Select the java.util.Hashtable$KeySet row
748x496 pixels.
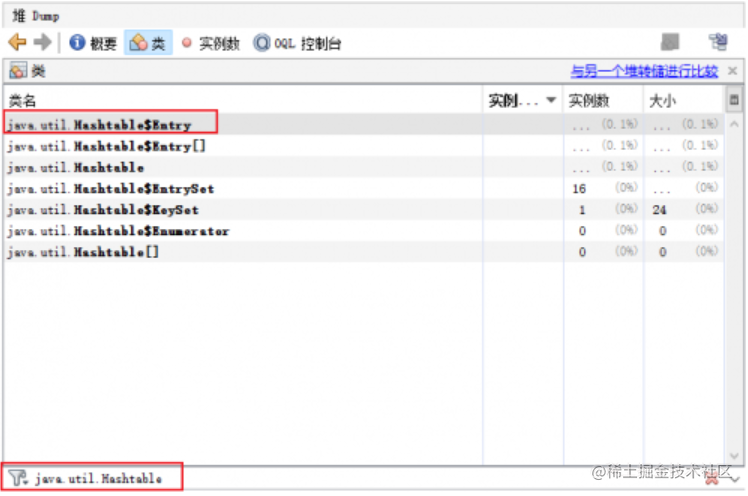pos(364,209)
